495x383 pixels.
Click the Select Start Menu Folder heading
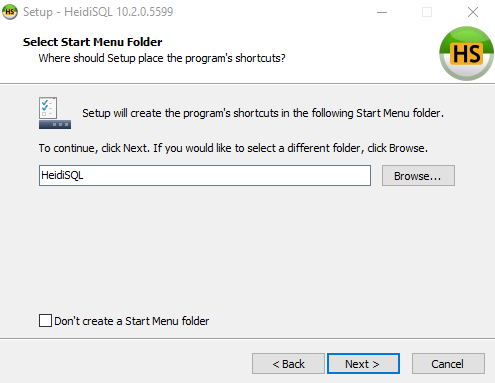pyautogui.click(x=92, y=42)
